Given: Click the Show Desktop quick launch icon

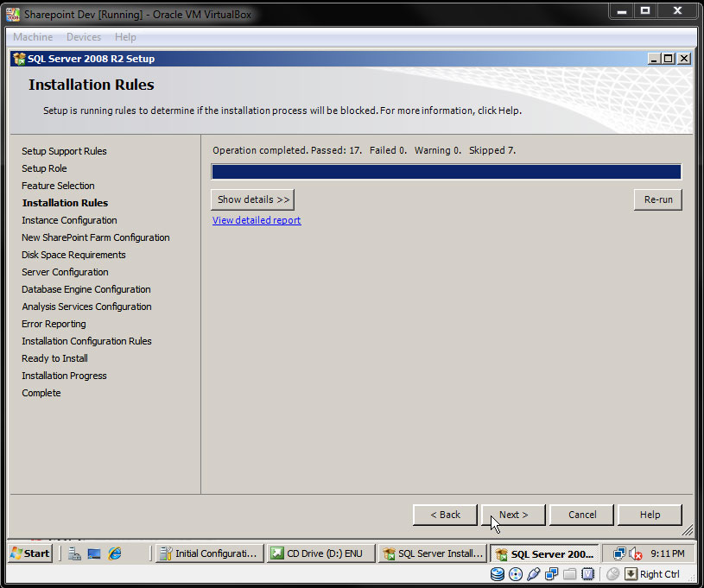Looking at the screenshot, I should coord(94,553).
